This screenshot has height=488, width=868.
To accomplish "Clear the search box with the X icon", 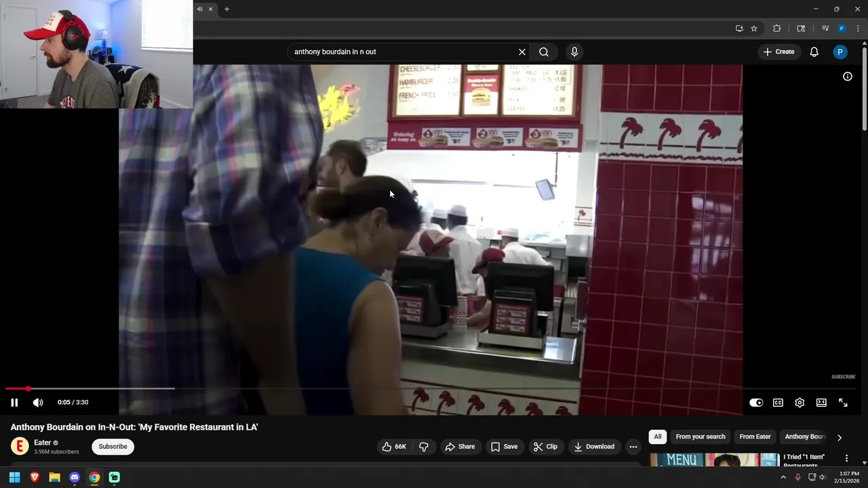I will pos(522,52).
